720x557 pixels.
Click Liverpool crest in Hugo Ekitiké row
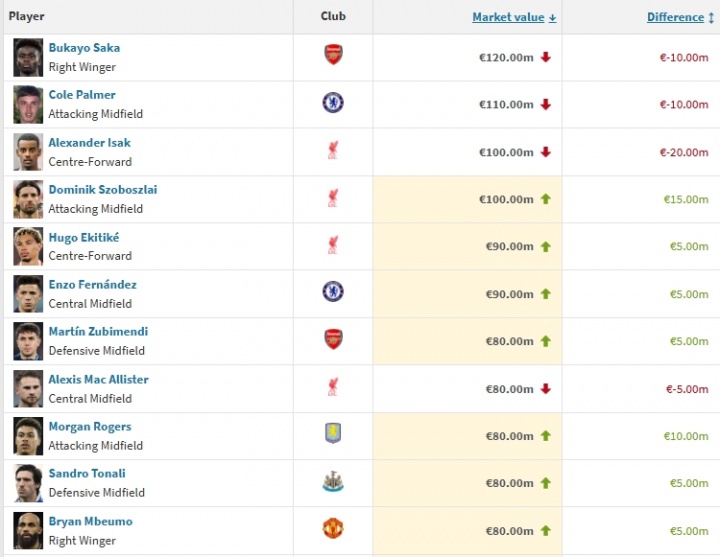click(x=333, y=245)
